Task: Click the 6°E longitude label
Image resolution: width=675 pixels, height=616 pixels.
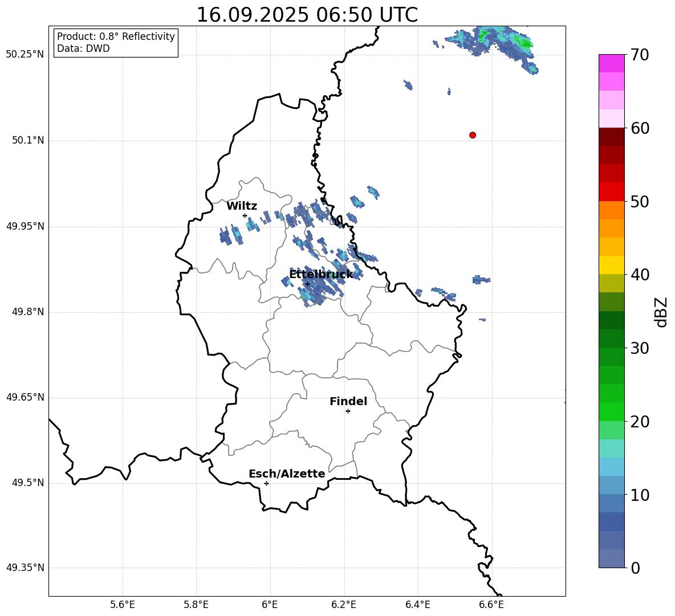Action: (270, 605)
